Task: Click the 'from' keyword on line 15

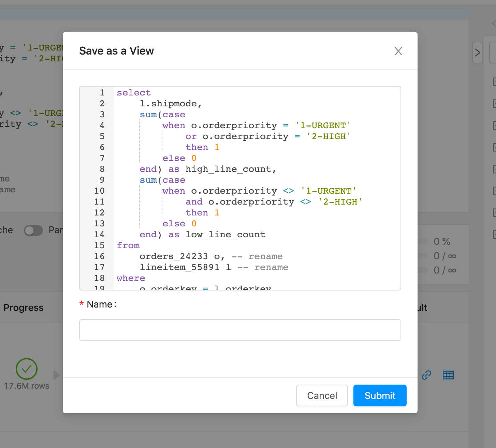Action: pos(128,245)
